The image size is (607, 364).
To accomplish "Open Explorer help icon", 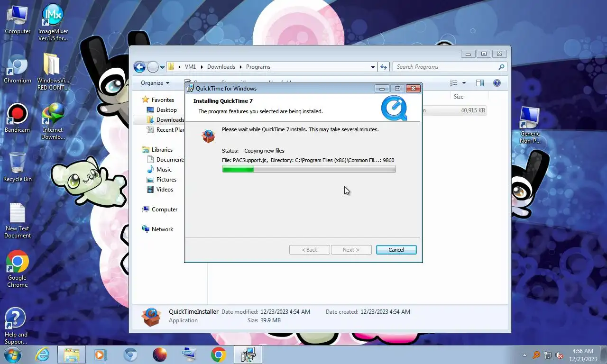I will pos(497,83).
